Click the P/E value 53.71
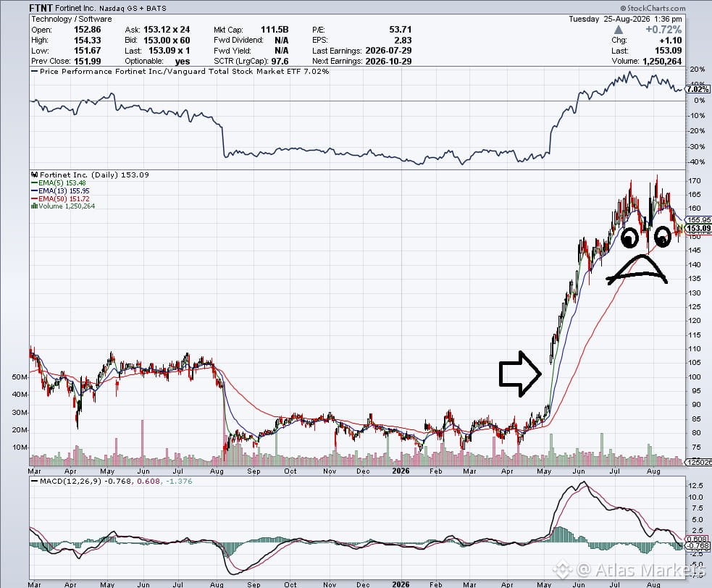Screen dimensions: 712x588 (x=400, y=30)
